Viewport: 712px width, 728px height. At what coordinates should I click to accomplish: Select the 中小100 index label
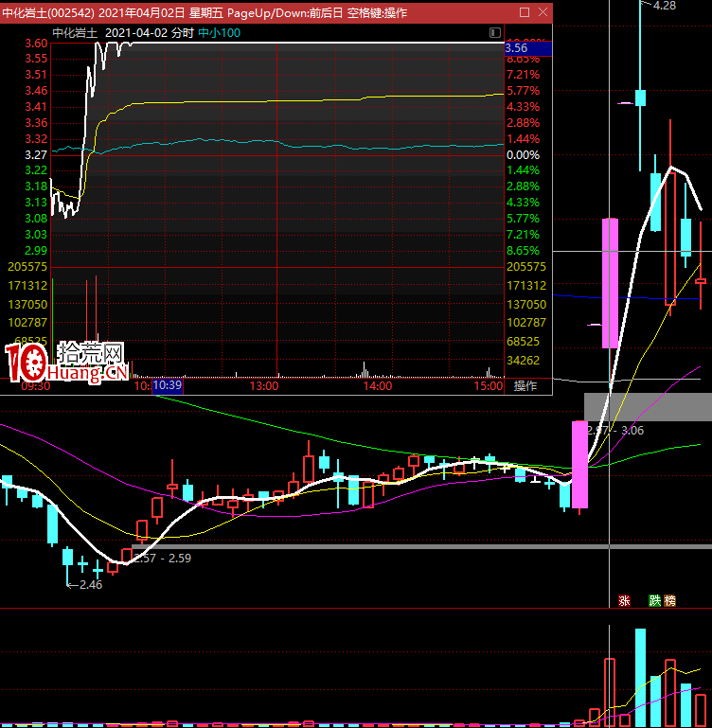tap(220, 33)
